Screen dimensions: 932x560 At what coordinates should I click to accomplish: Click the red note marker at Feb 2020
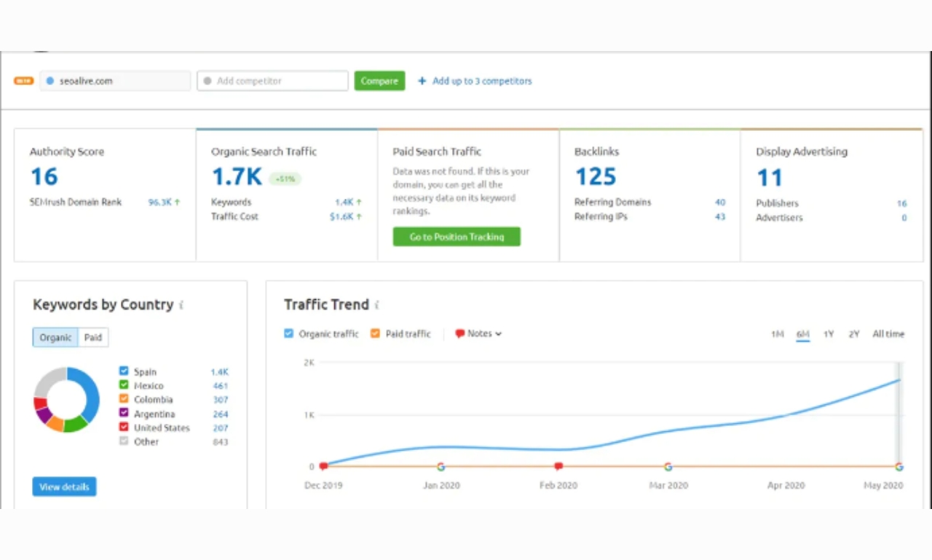coord(558,465)
